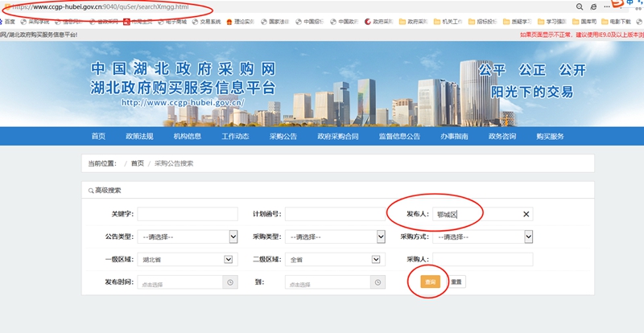The height and width of the screenshot is (333, 644).
Task: Open the 电子商城 bookmark
Action: (x=172, y=22)
